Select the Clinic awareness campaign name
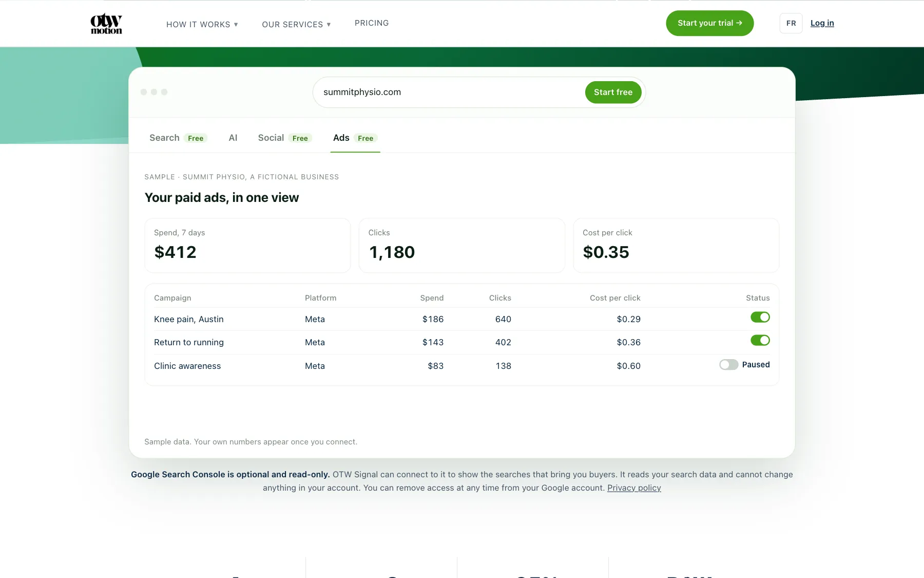924x578 pixels. pos(187,366)
